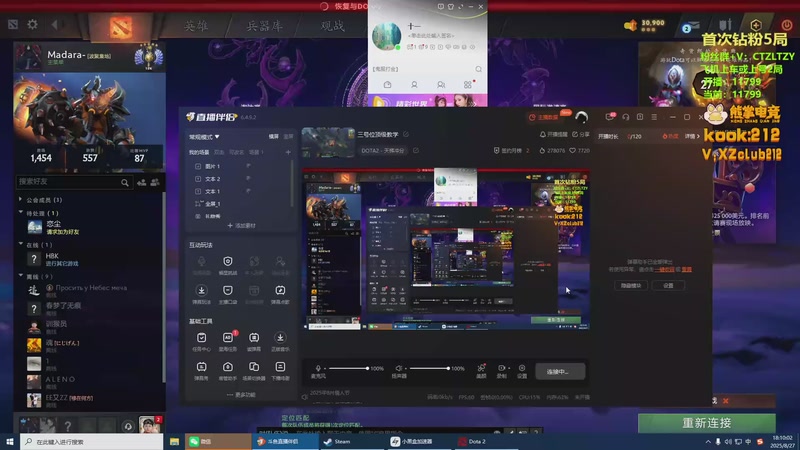Adjust the speaker volume slider
This screenshot has width=800, height=450.
[430, 368]
